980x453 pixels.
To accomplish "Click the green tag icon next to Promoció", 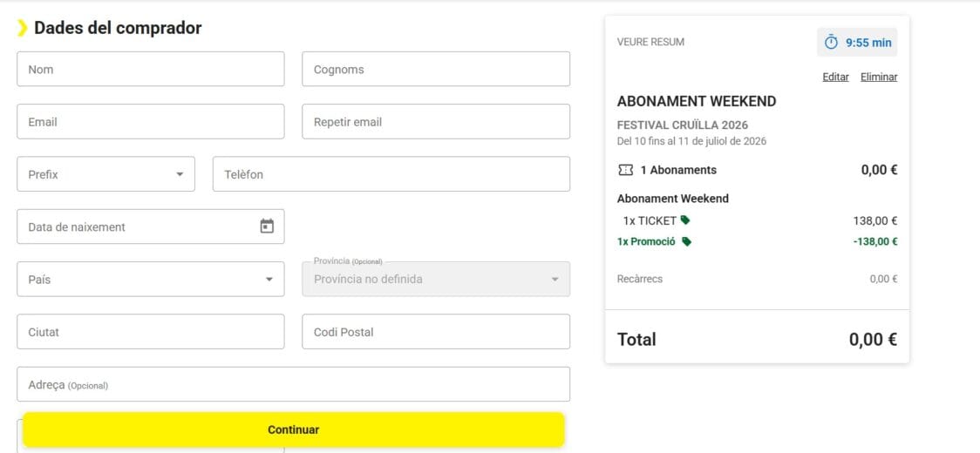I will tap(686, 242).
